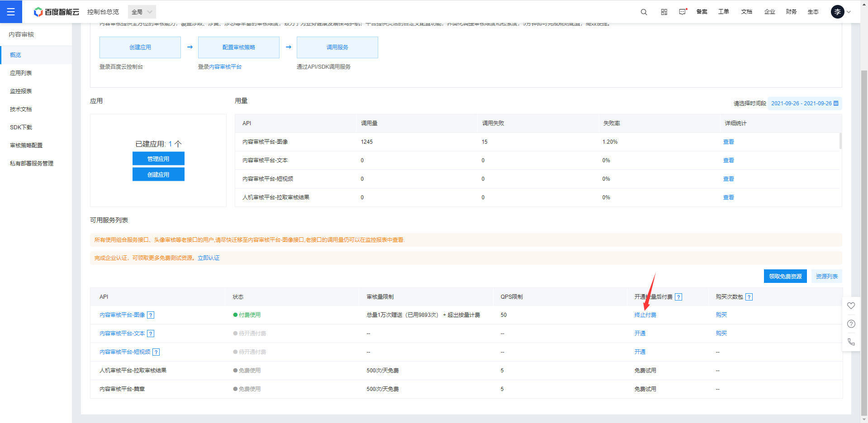Screen dimensions: 868x423
Task: Click the blue 管理应用 button
Action: pos(158,159)
